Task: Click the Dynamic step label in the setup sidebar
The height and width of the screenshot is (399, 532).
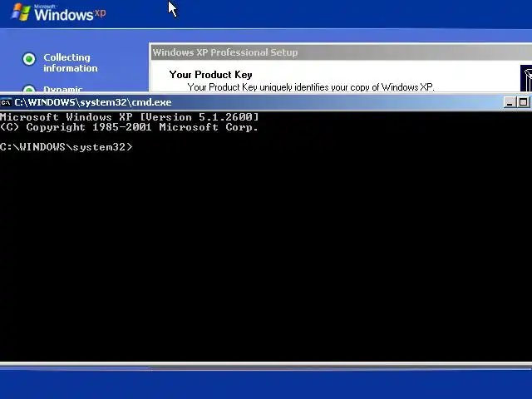Action: click(x=63, y=89)
